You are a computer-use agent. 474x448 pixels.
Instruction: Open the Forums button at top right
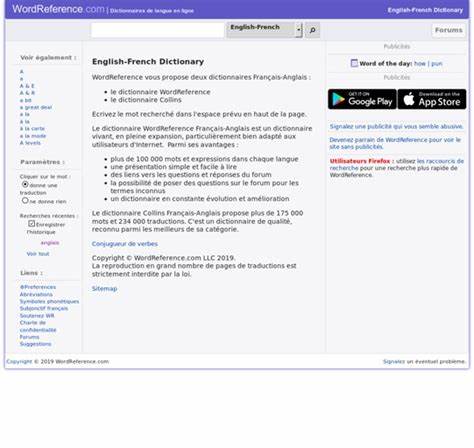point(449,30)
